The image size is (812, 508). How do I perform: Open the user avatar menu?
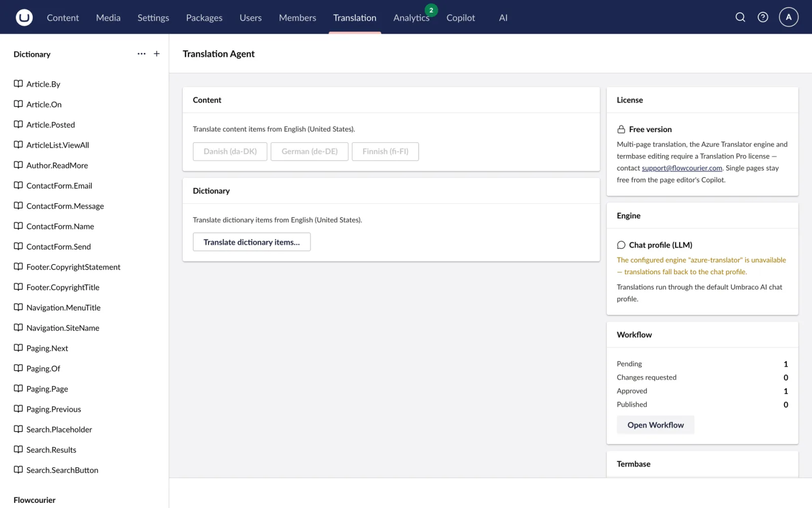[789, 17]
